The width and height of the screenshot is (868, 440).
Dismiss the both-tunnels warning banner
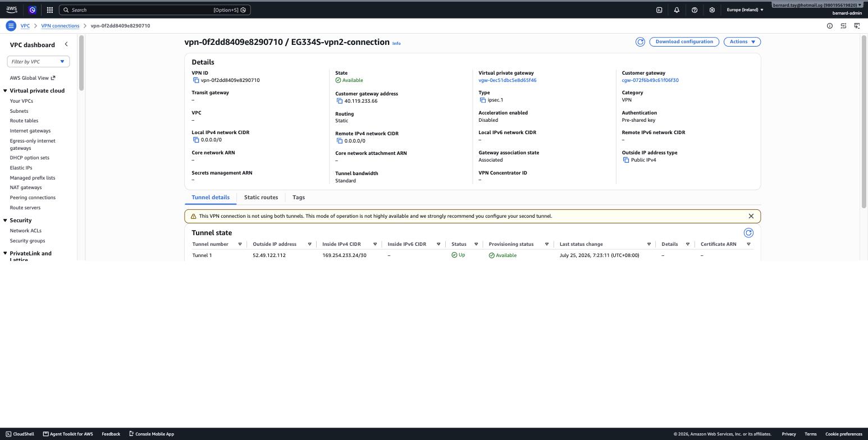click(751, 216)
